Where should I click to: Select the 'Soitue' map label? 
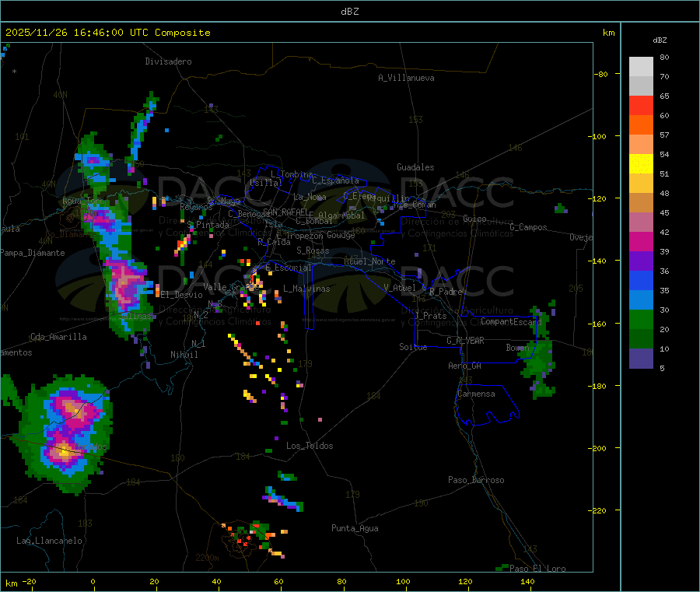coord(413,346)
